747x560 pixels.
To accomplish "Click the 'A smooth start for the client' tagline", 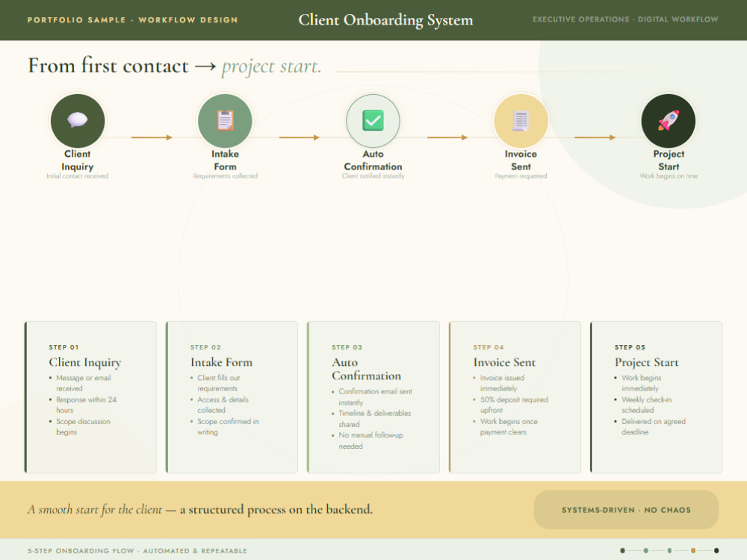I will point(95,509).
